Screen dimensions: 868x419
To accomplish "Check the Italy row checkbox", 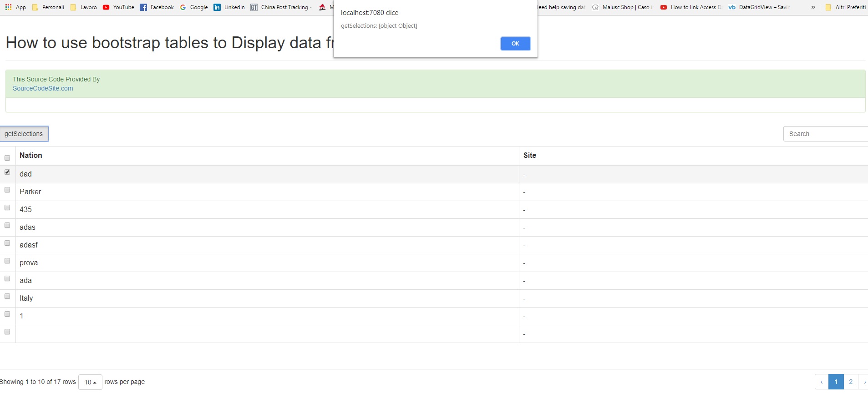I will [7, 296].
